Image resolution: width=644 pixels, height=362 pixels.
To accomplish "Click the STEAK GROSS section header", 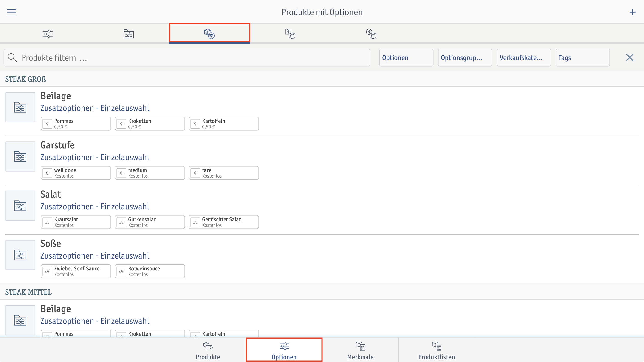I will tap(25, 79).
